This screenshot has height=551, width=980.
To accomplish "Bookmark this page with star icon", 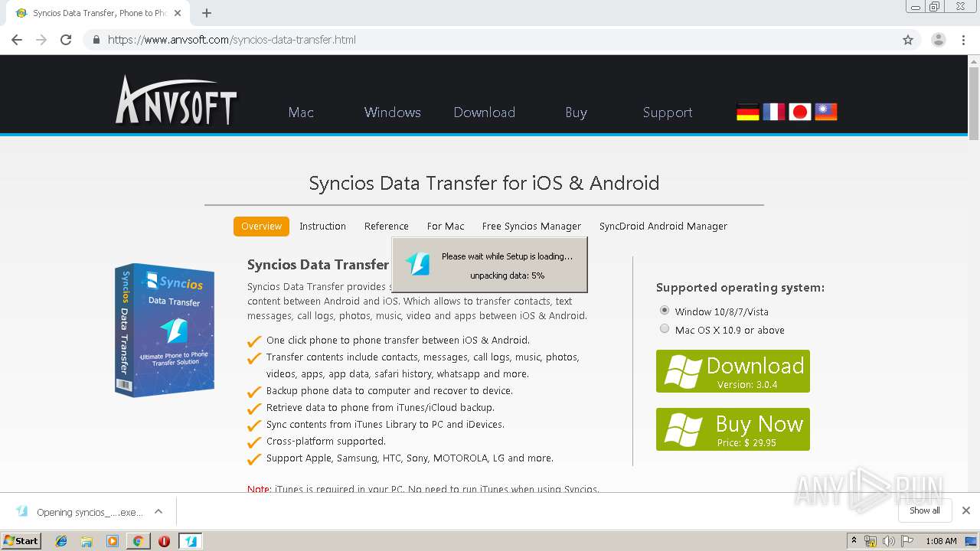I will tap(908, 40).
